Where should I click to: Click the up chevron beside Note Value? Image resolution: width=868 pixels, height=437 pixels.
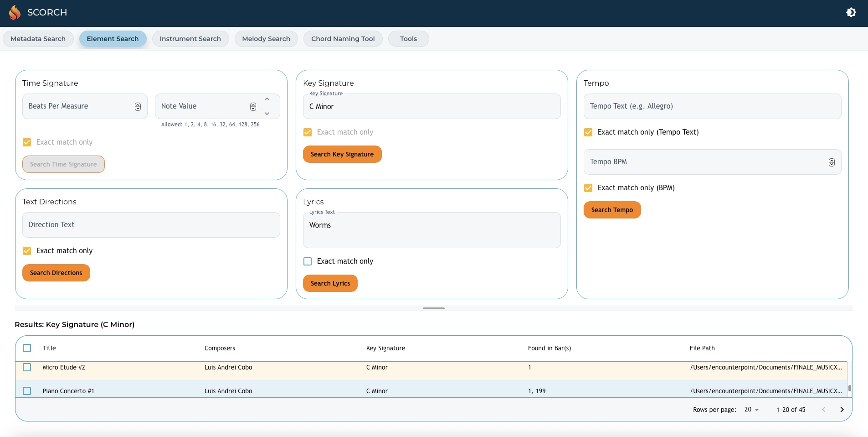267,99
